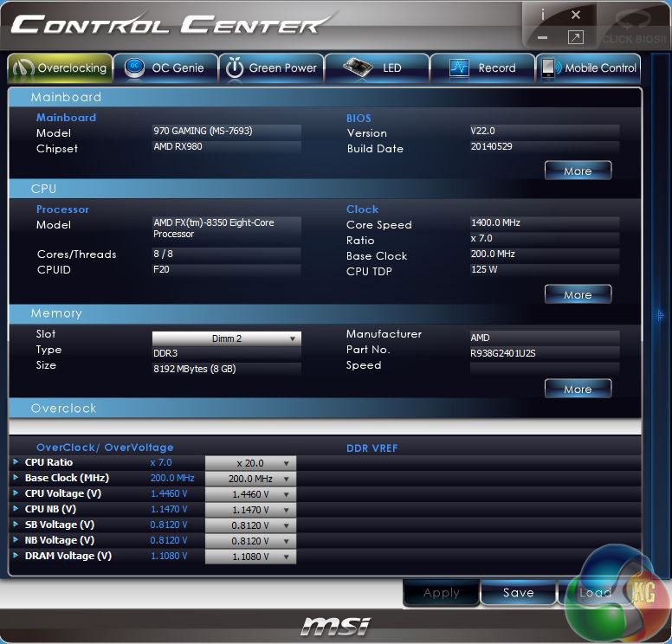Minimize the Control Center window
Viewport: 672px width, 644px height.
click(x=543, y=38)
